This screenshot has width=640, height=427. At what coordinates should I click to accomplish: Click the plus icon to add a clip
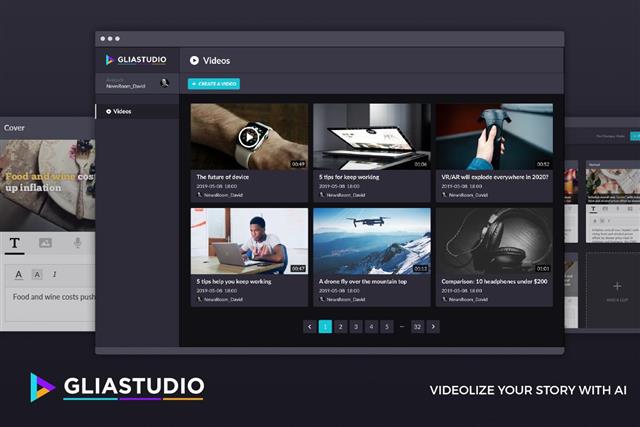(x=617, y=286)
